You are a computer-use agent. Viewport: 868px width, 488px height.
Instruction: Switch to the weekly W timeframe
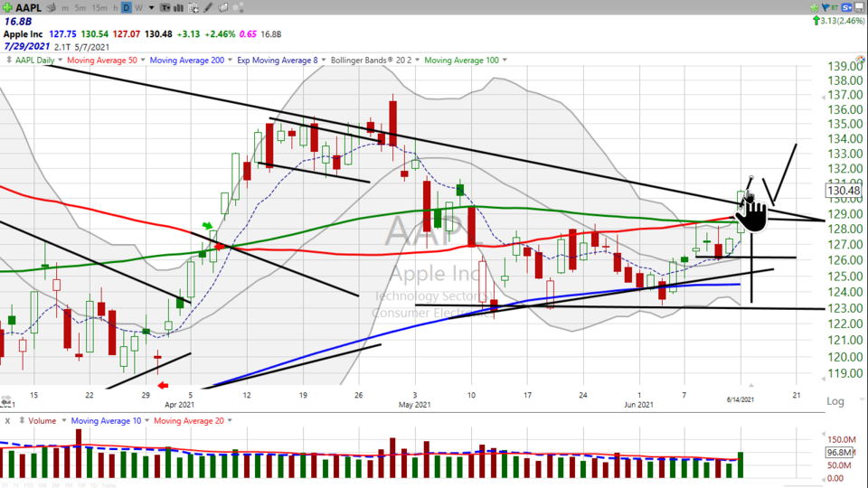click(x=140, y=7)
